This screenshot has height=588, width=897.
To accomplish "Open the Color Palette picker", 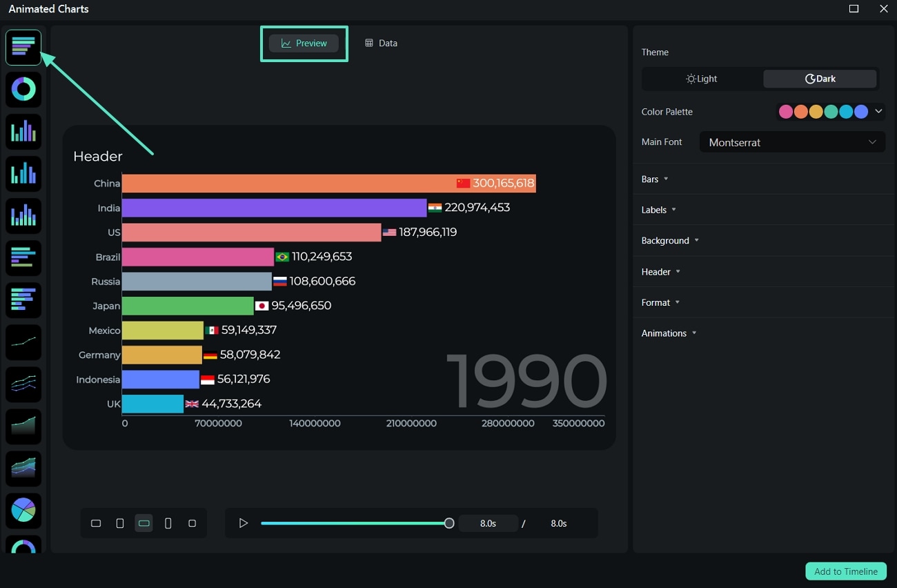I will coord(878,111).
